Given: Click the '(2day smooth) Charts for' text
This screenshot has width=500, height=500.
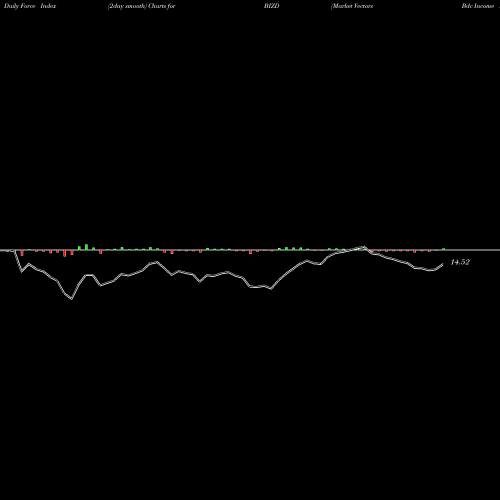Looking at the screenshot, I should 142,6.
